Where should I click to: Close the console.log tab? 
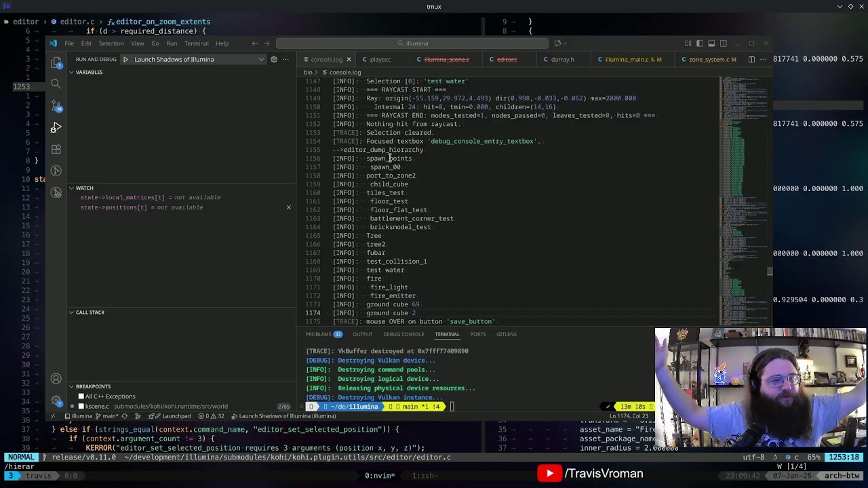point(349,59)
